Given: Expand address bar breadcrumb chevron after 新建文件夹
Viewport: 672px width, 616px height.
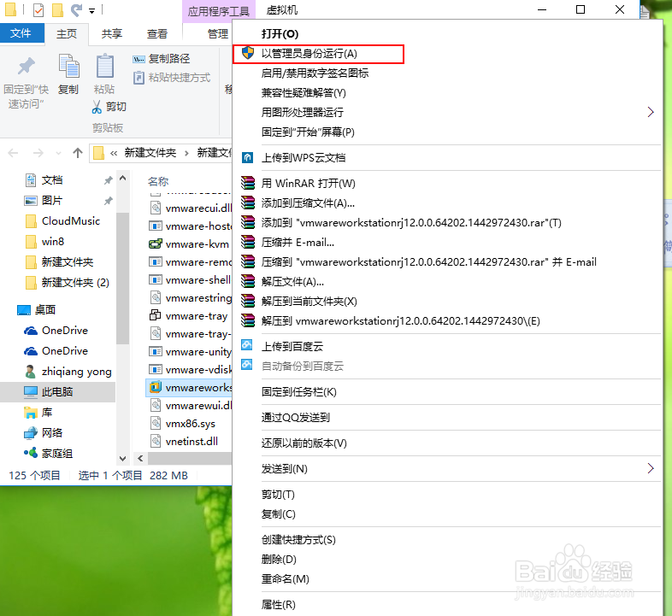Looking at the screenshot, I should pos(186,153).
